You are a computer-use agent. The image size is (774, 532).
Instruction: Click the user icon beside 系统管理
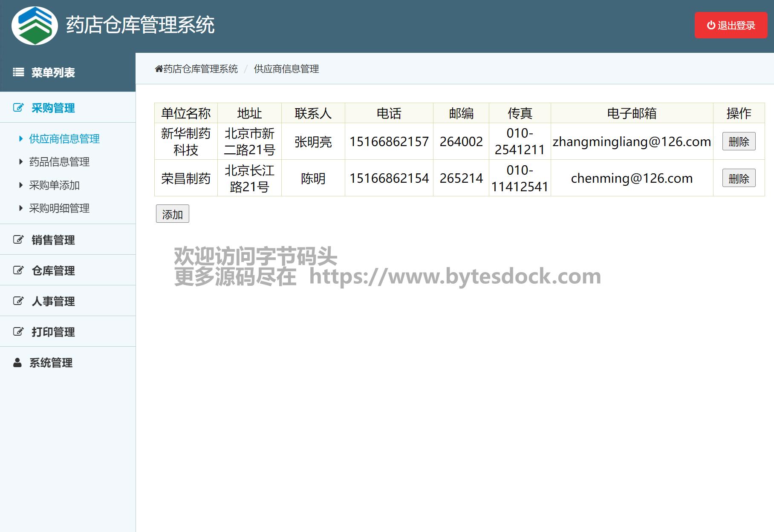pos(17,363)
